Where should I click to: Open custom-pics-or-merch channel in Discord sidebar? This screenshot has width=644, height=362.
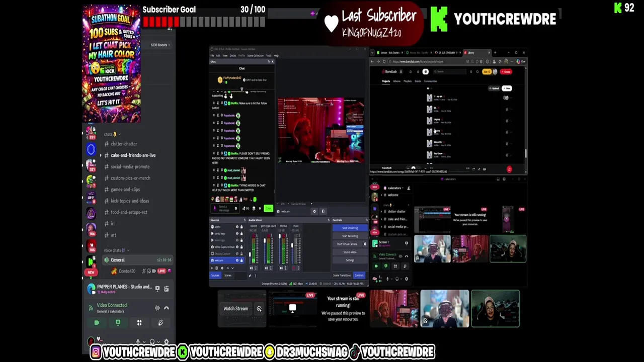pyautogui.click(x=130, y=178)
